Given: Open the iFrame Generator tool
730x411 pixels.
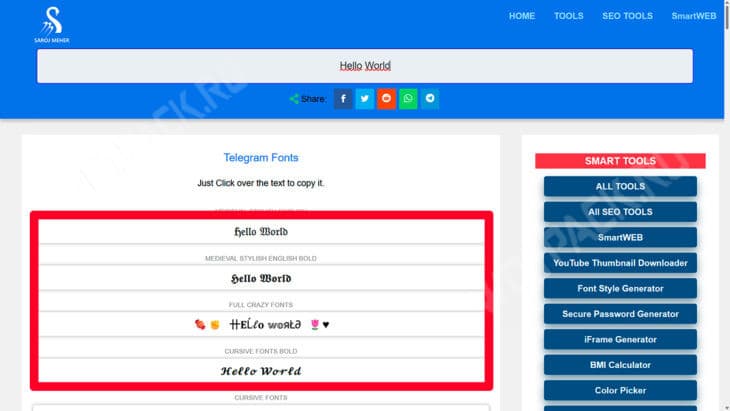Looking at the screenshot, I should tap(620, 340).
